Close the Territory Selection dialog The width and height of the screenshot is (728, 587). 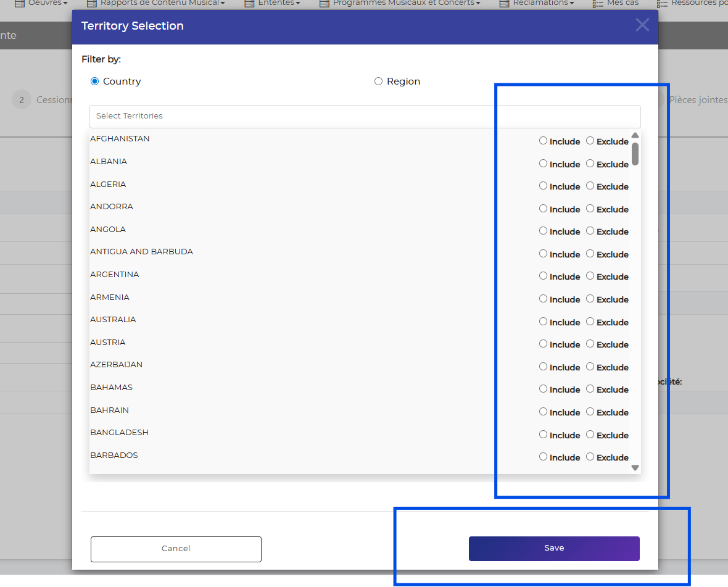pos(642,25)
